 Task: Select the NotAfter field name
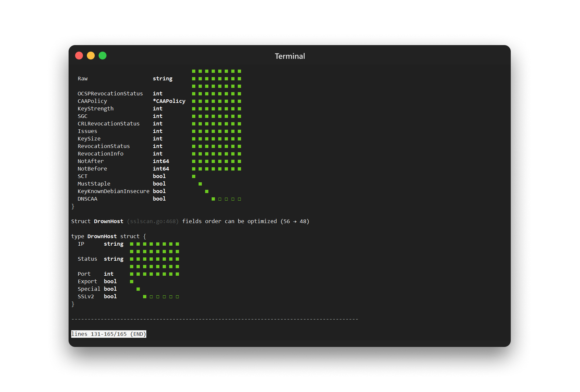[x=91, y=161]
